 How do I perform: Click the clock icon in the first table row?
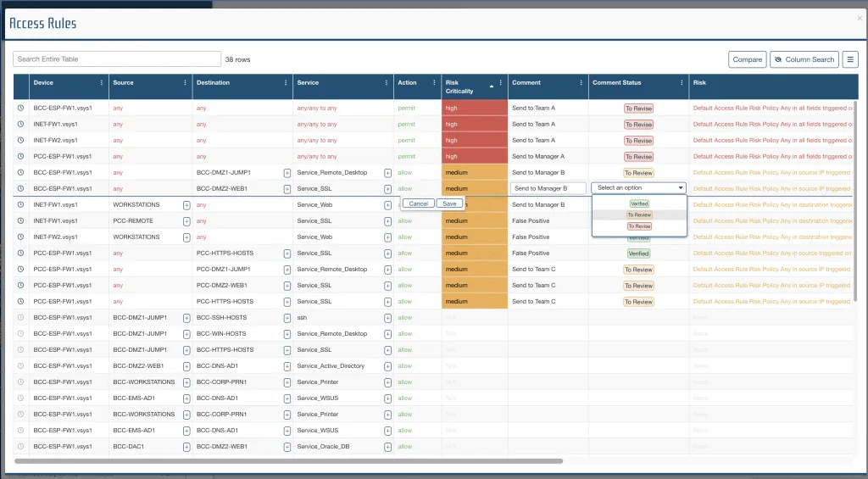20,109
